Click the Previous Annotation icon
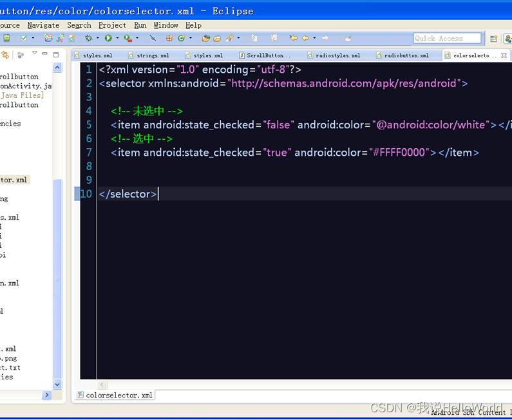 point(274,38)
